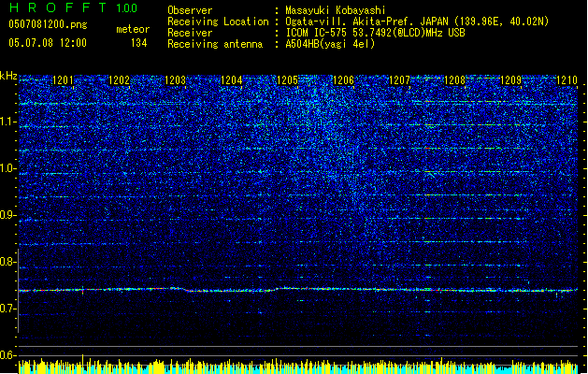Click the meteor label
This screenshot has height=374, width=588.
click(133, 29)
